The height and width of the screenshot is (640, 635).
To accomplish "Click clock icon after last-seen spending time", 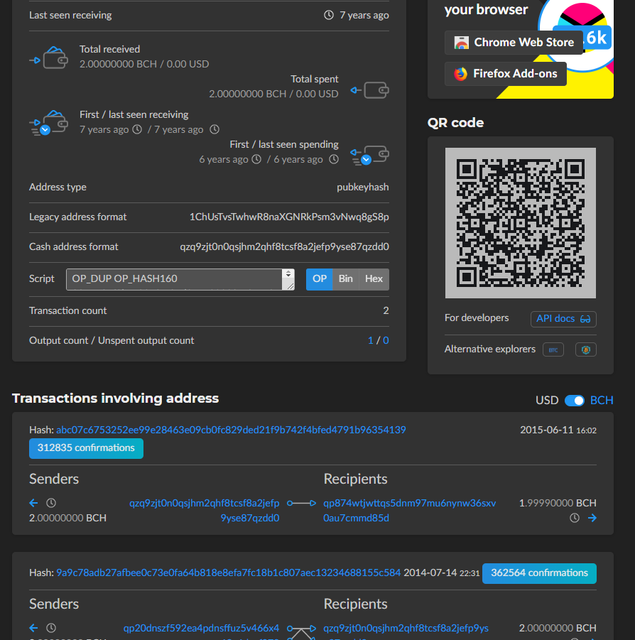I will [334, 159].
